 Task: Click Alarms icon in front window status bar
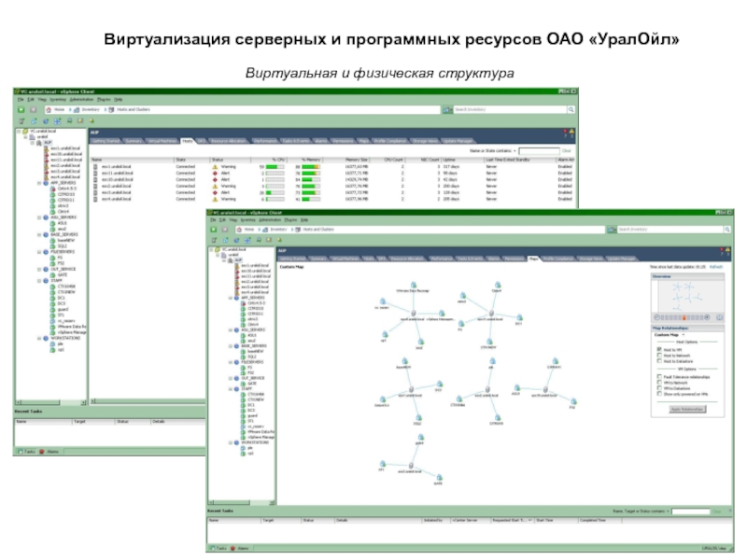233,549
